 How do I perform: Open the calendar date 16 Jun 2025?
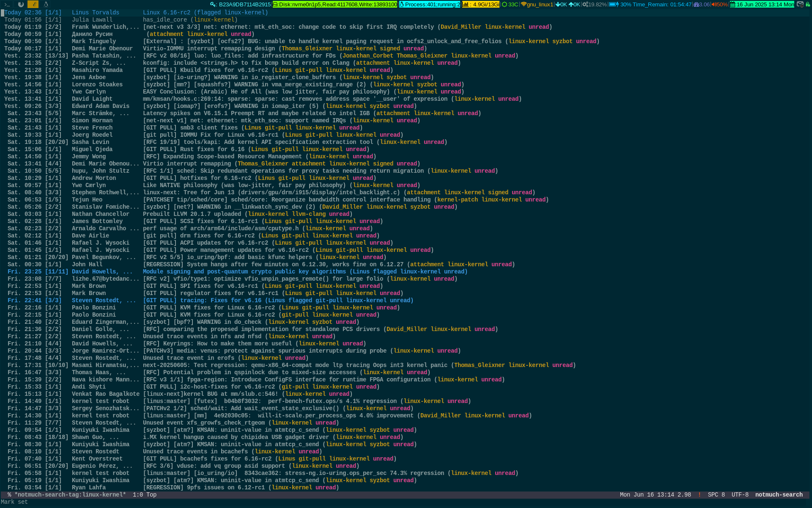[x=762, y=4]
